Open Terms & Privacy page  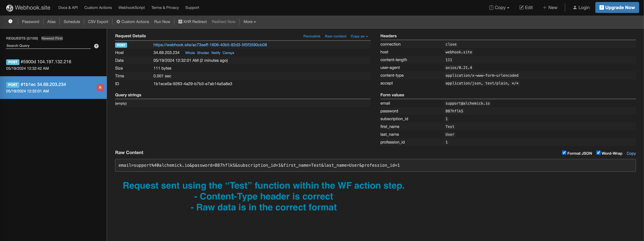coord(165,7)
